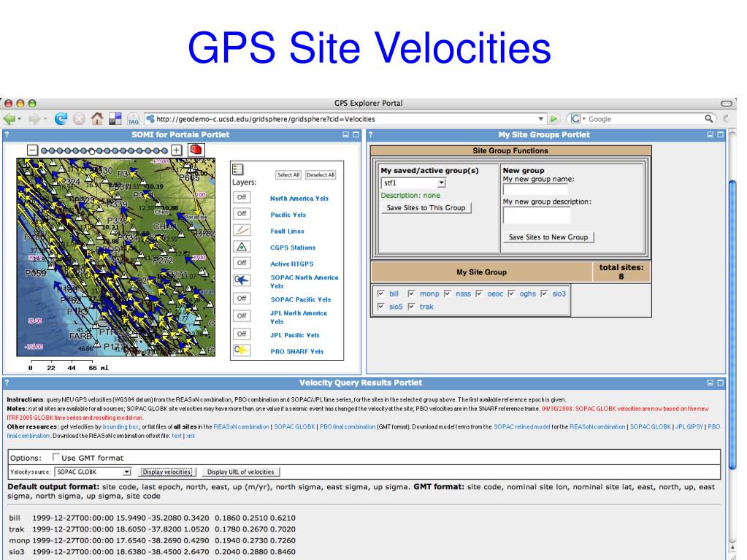747x560 pixels.
Task: Minimize the My Site Groups Portlet
Action: 710,135
